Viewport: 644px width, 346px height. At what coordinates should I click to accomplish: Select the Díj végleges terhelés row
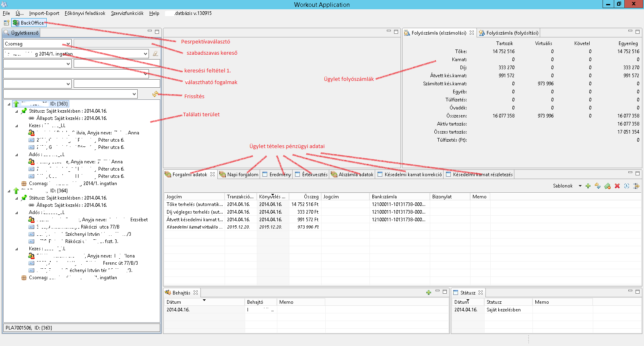coord(402,212)
